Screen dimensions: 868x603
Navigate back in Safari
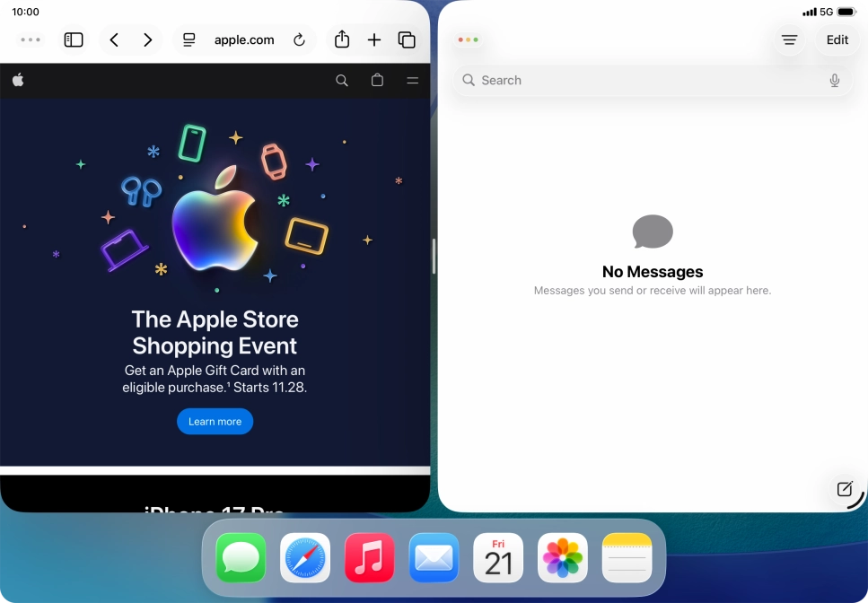pyautogui.click(x=113, y=39)
